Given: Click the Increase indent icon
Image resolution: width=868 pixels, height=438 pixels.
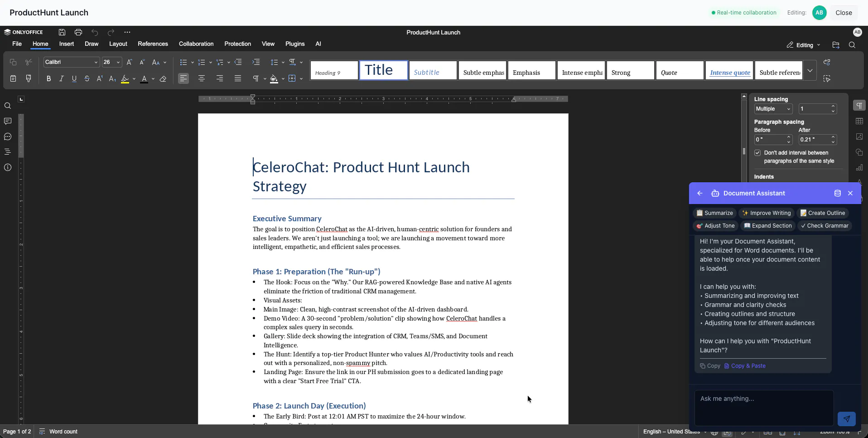Looking at the screenshot, I should click(256, 62).
